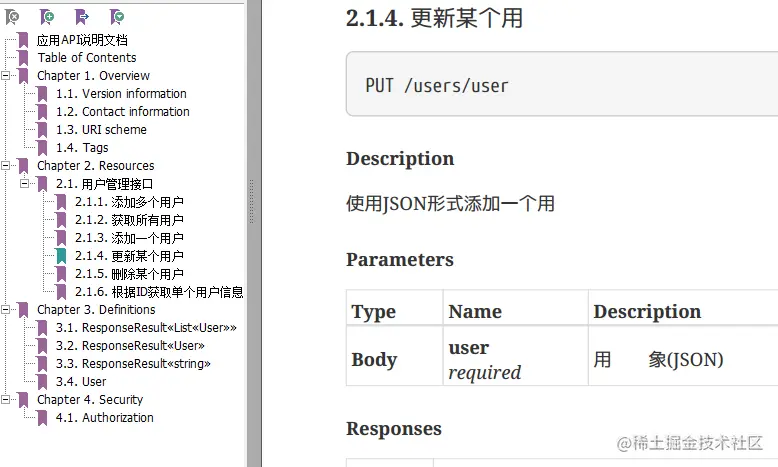Screen dimensions: 778x467
Task: Click bookmark icon beside 4.1. Authorization
Action: coord(42,418)
